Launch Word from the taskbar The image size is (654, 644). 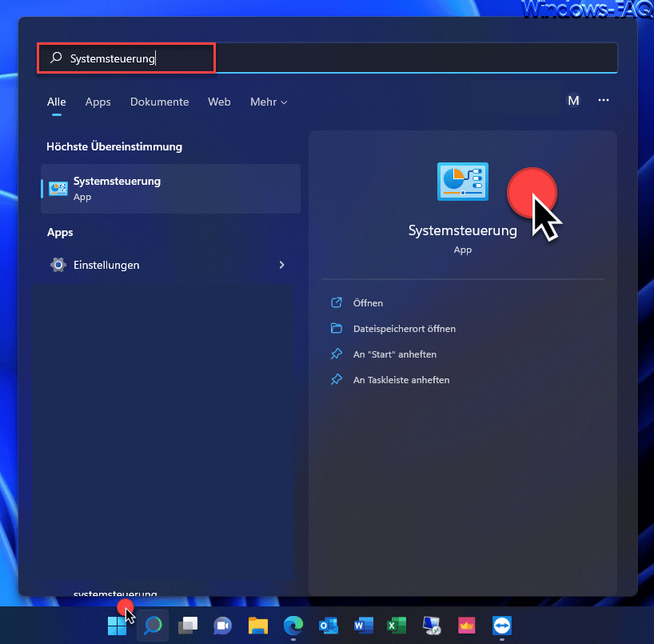click(x=363, y=626)
